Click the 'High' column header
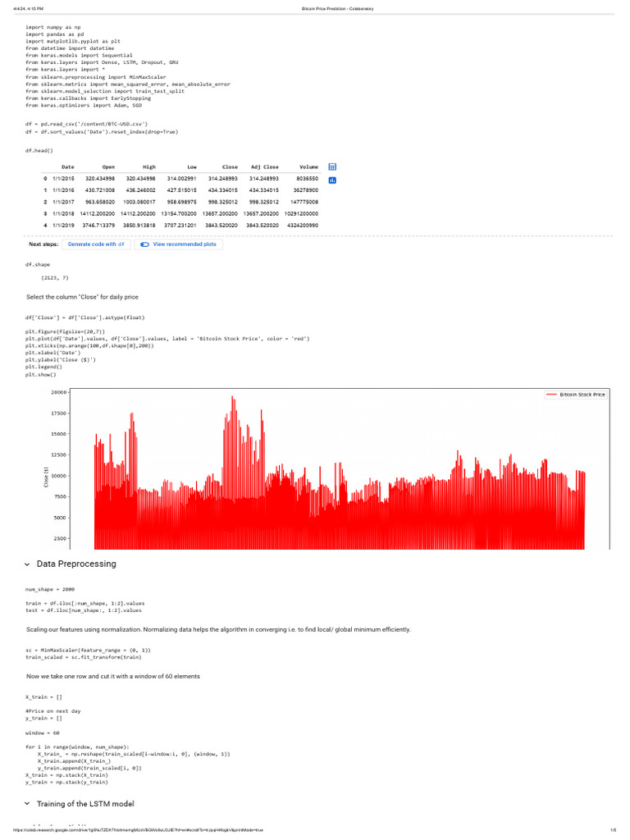 149,167
